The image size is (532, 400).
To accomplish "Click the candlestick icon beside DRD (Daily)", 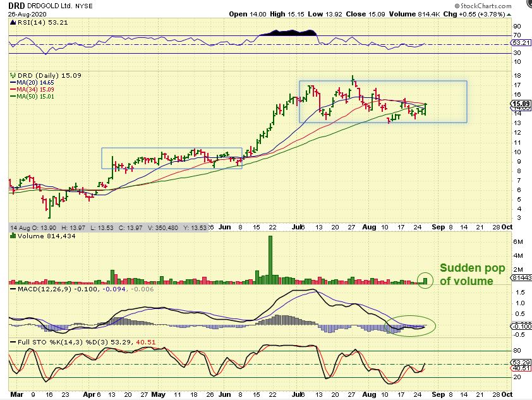I will click(13, 75).
